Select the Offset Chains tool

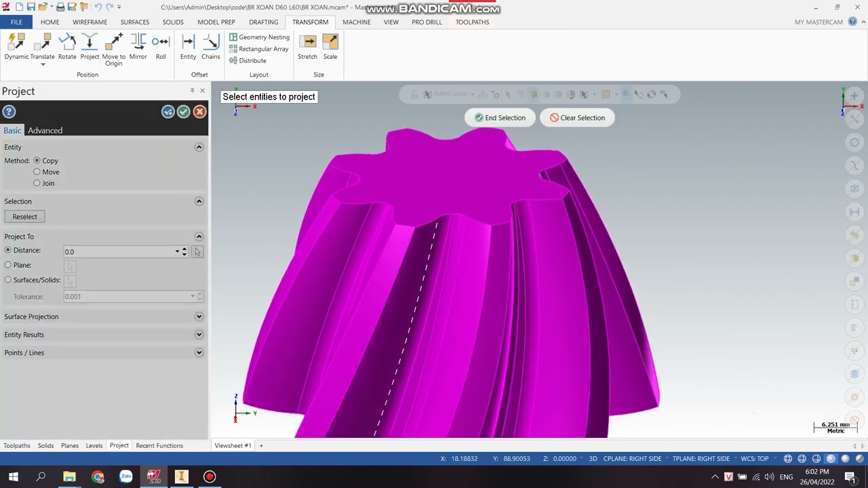point(210,47)
